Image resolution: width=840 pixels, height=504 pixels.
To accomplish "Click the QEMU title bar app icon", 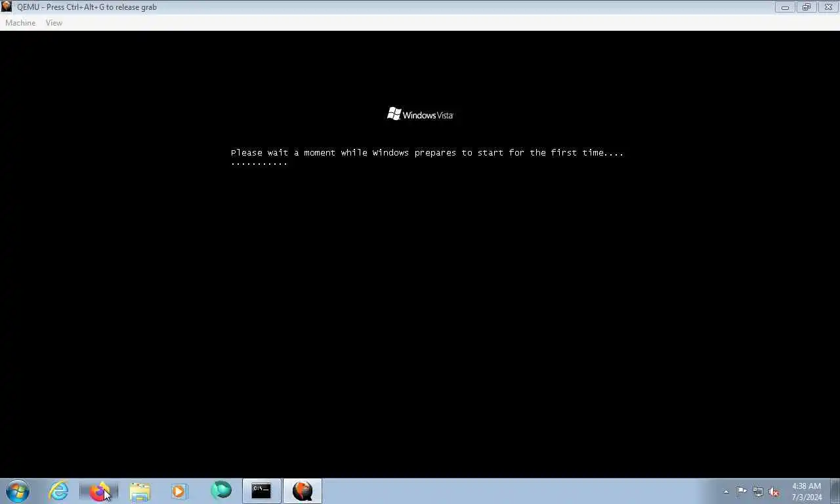I will (7, 7).
